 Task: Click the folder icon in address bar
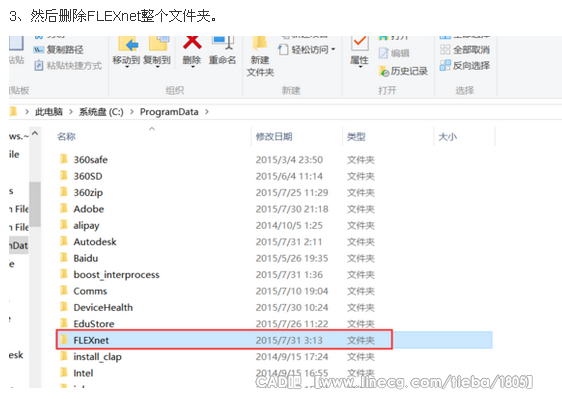13,111
